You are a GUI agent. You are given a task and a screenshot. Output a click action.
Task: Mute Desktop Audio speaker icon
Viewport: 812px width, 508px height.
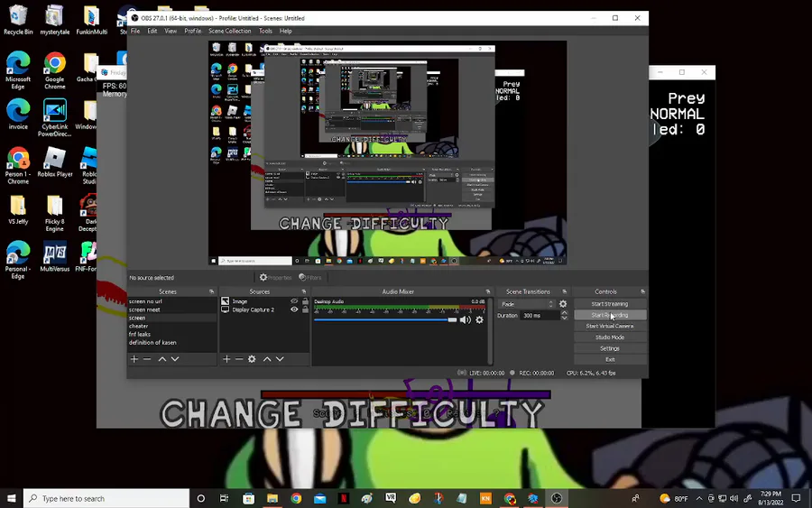point(465,320)
